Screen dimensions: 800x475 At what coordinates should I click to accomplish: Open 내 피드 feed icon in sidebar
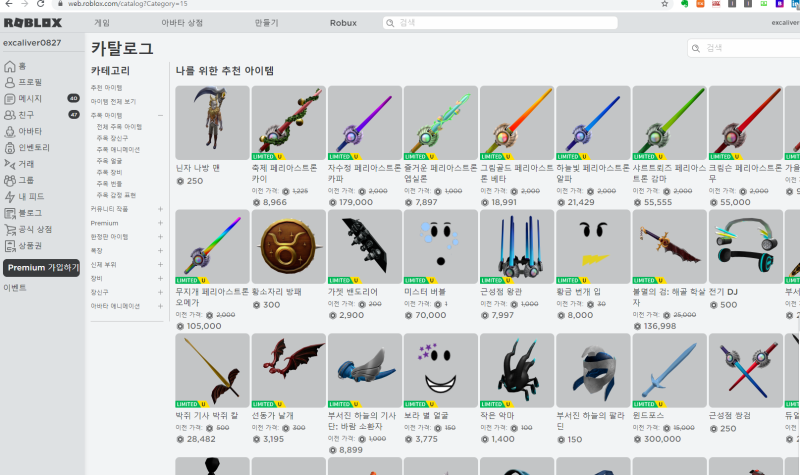pos(10,196)
